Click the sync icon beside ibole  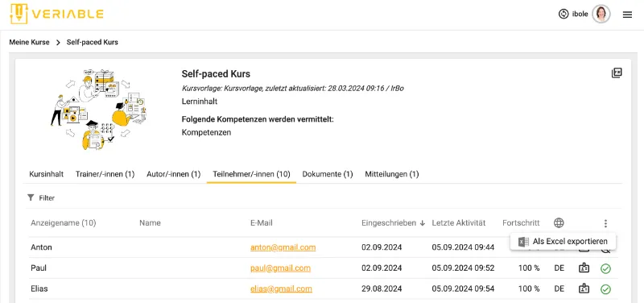click(x=563, y=15)
